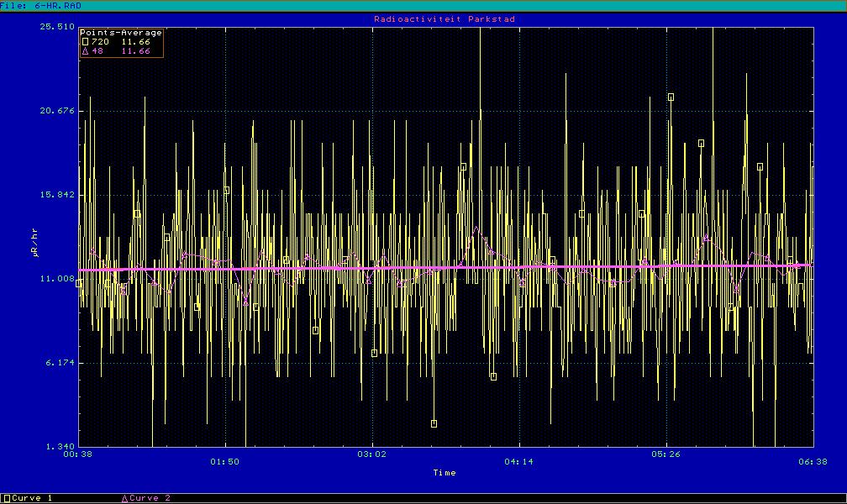Select the Curve 1 label in bottom bar
Viewport: 847px width, 504px height.
[x=33, y=498]
